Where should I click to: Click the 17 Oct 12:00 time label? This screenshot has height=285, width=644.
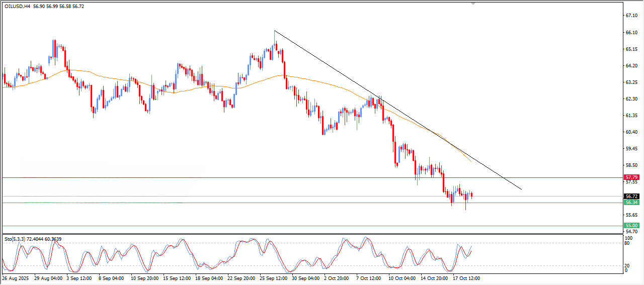(466, 278)
